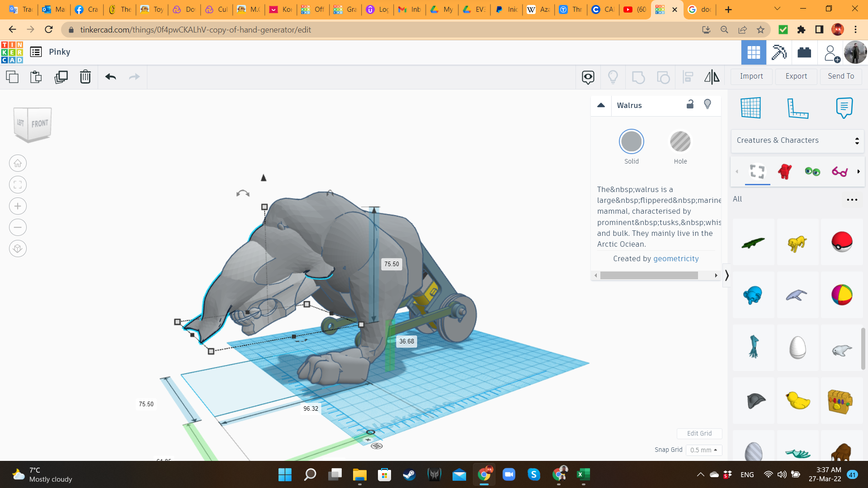The image size is (868, 488).
Task: Open the Notes tool icon
Action: pos(844,108)
